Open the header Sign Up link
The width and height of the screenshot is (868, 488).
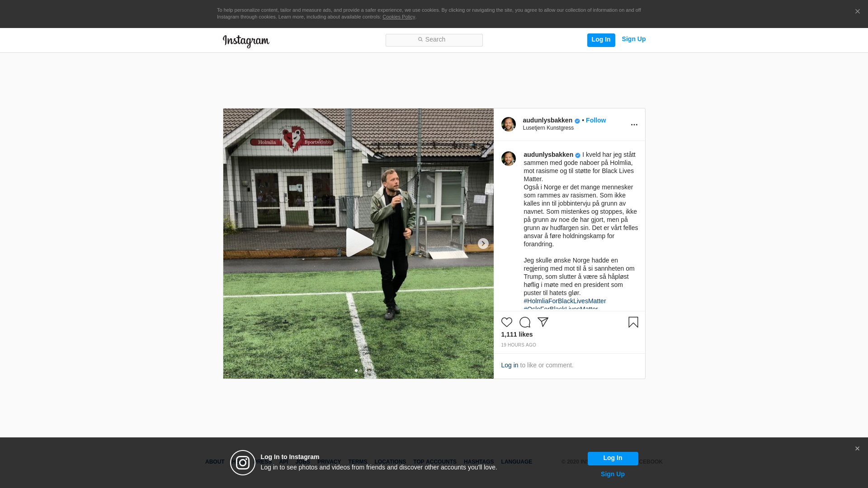point(633,39)
